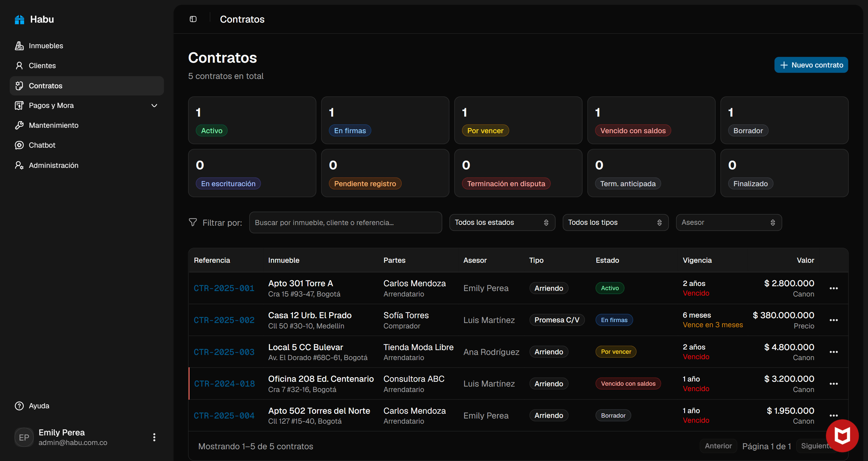The width and height of the screenshot is (868, 461).
Task: Click the Administración user-gear icon
Action: pos(19,165)
